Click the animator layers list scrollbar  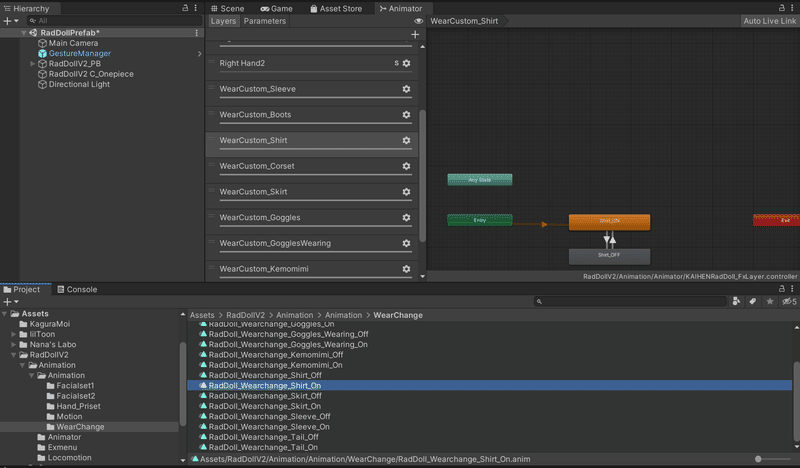click(422, 176)
